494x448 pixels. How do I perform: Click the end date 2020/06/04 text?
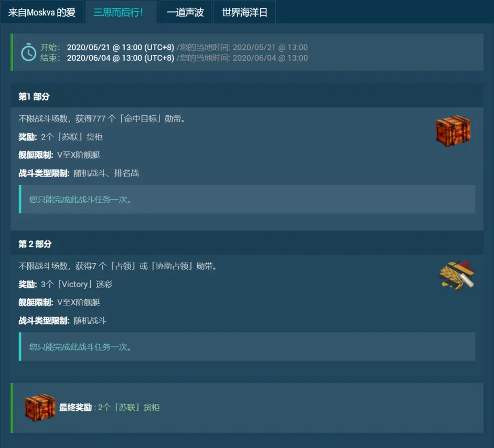120,58
